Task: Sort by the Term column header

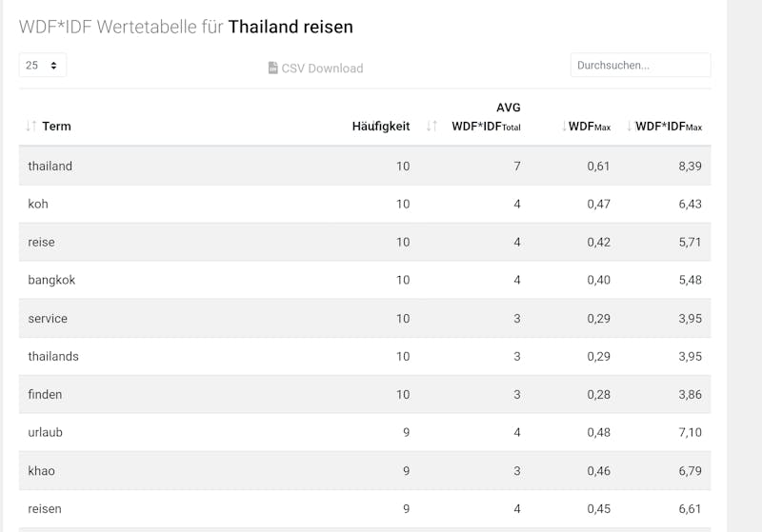Action: [56, 127]
